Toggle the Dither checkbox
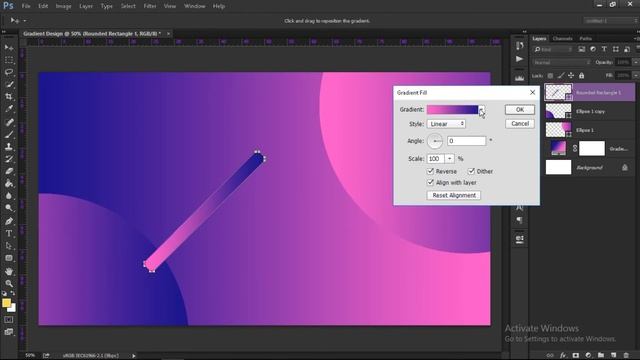Viewport: 640px width, 360px height. [x=471, y=171]
